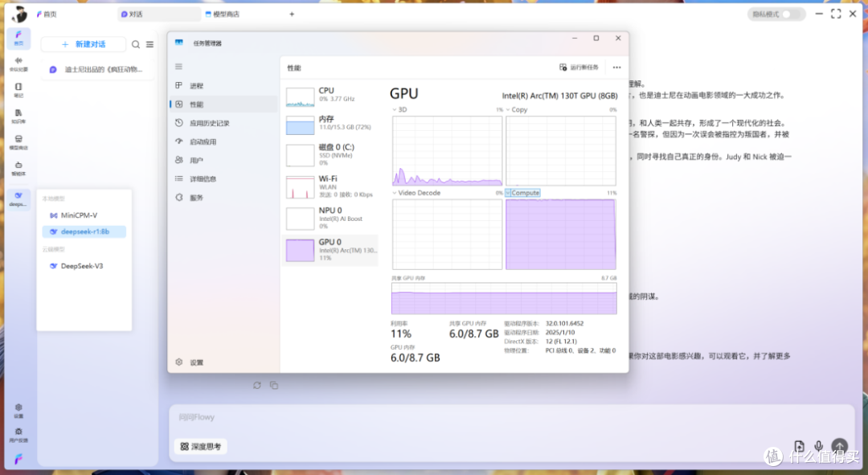The width and height of the screenshot is (868, 475).
Task: Open 启动应用 in Task Manager
Action: pyautogui.click(x=223, y=141)
